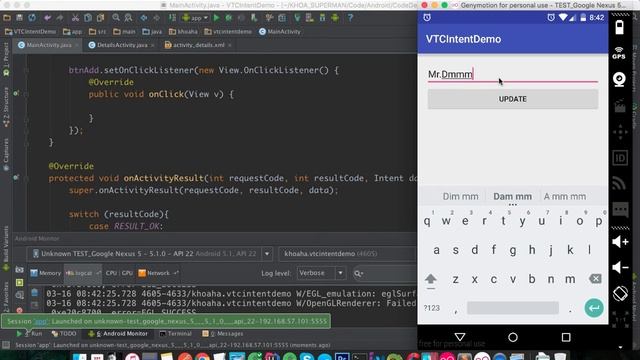Tap the 'q' key on keyboard
640x360 pixels.
pos(427,221)
